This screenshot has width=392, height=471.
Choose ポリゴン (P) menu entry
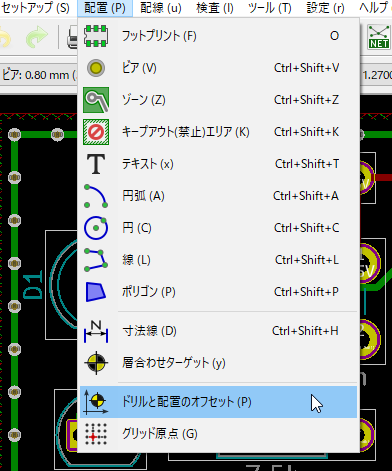218,292
